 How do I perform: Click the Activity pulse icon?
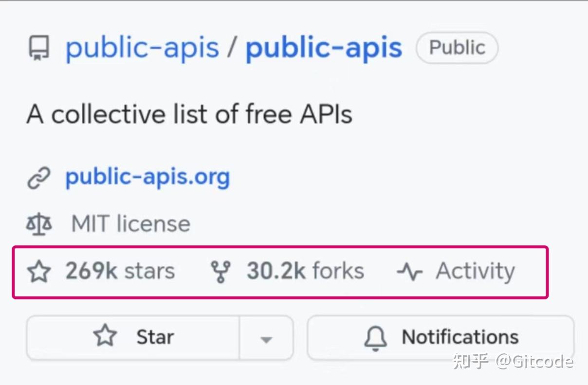409,272
